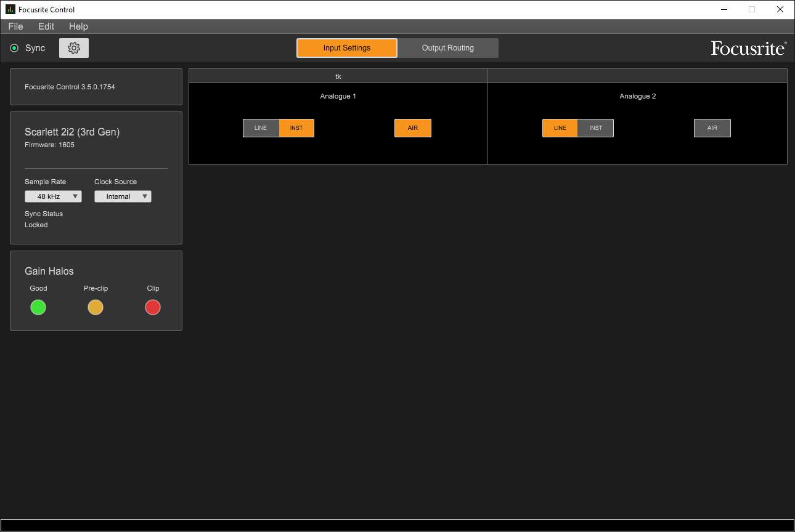Viewport: 795px width, 532px height.
Task: Set Analogue 2 to INST
Action: point(596,128)
